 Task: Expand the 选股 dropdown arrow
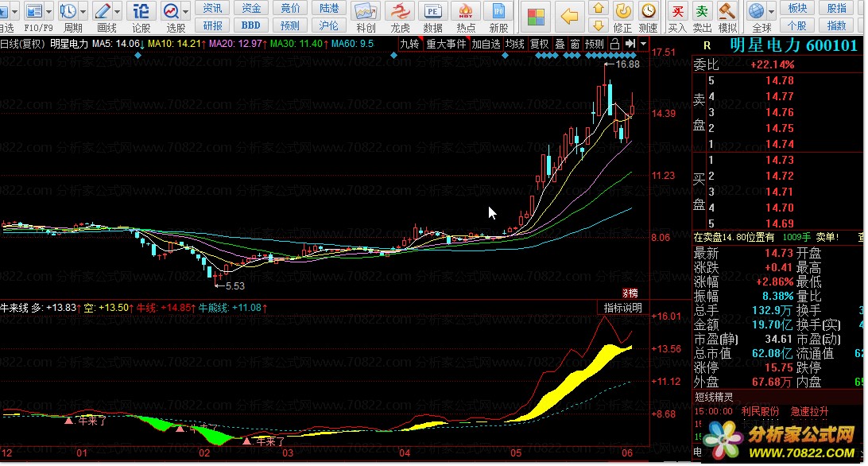point(185,11)
